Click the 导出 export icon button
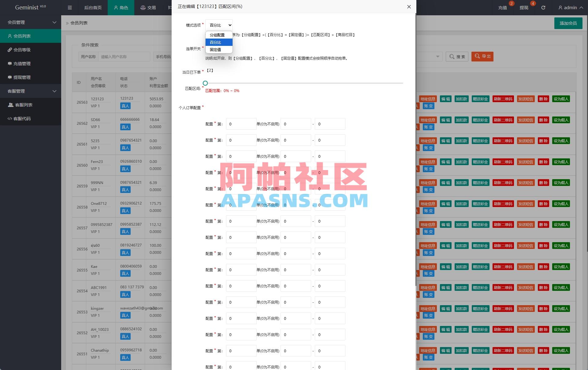The image size is (588, 370). pos(482,56)
